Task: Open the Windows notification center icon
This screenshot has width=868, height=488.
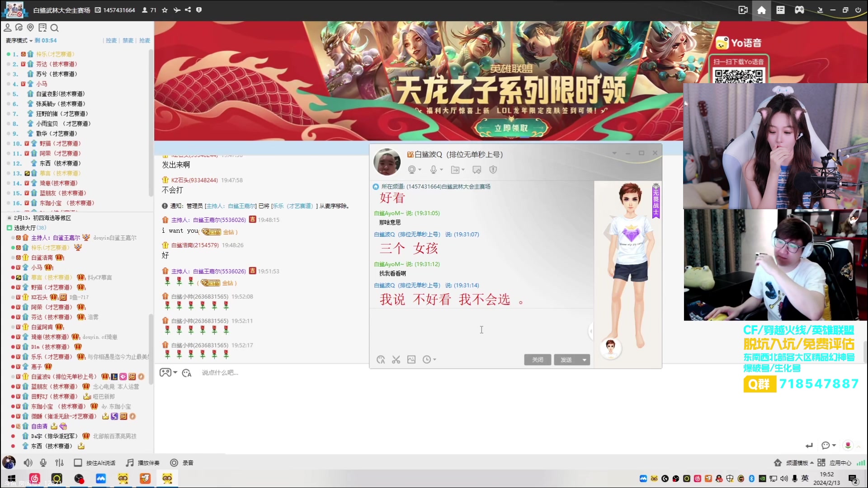Action: (x=853, y=479)
